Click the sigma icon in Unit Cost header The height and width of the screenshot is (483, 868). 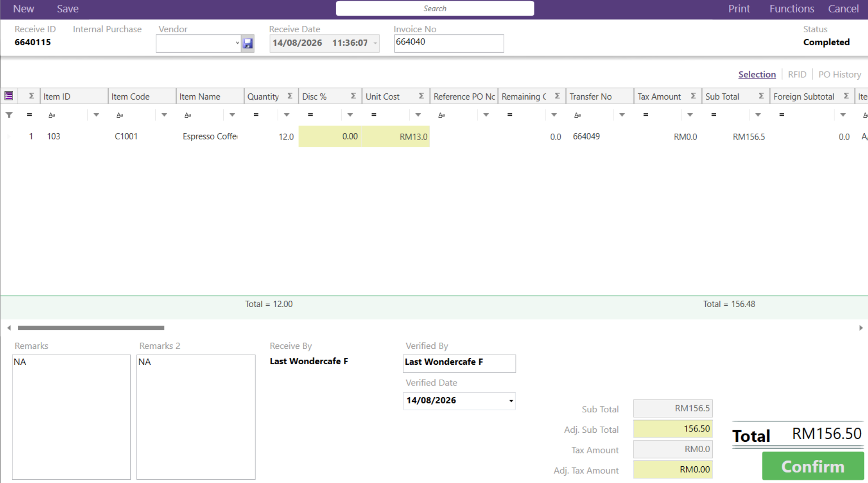point(421,96)
